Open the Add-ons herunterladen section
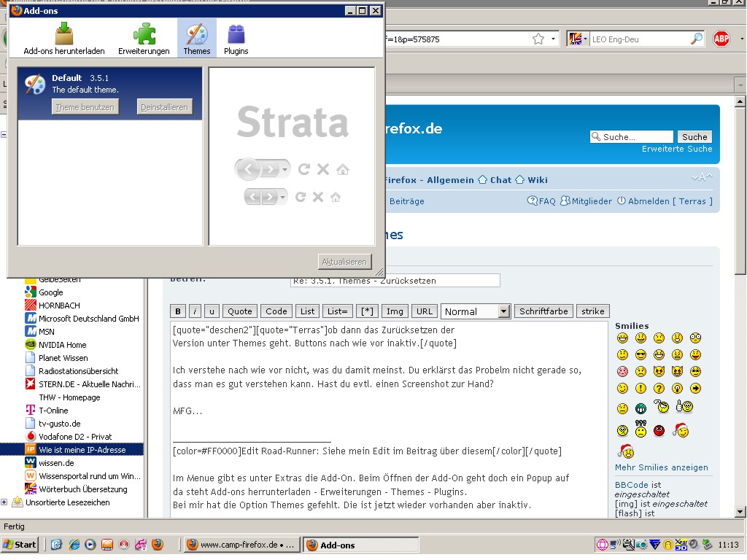The image size is (747, 560). pos(64,39)
